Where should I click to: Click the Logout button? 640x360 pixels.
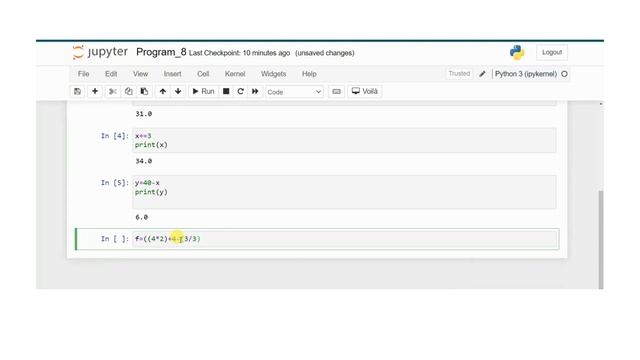[552, 52]
